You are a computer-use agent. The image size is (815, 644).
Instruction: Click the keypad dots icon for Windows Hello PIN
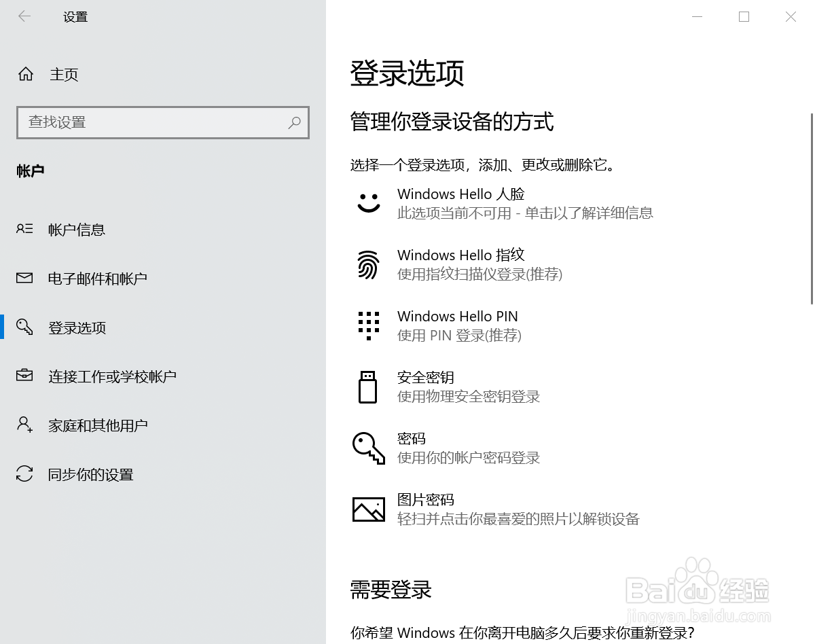tap(369, 326)
